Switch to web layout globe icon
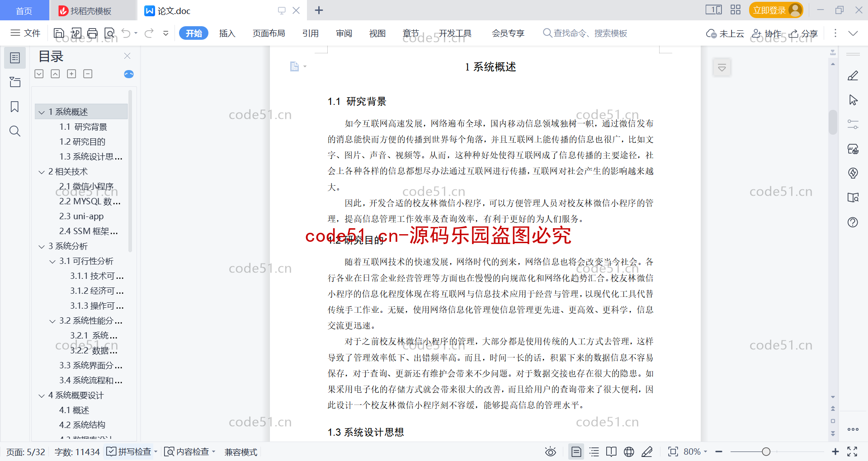This screenshot has height=461, width=868. [x=629, y=452]
